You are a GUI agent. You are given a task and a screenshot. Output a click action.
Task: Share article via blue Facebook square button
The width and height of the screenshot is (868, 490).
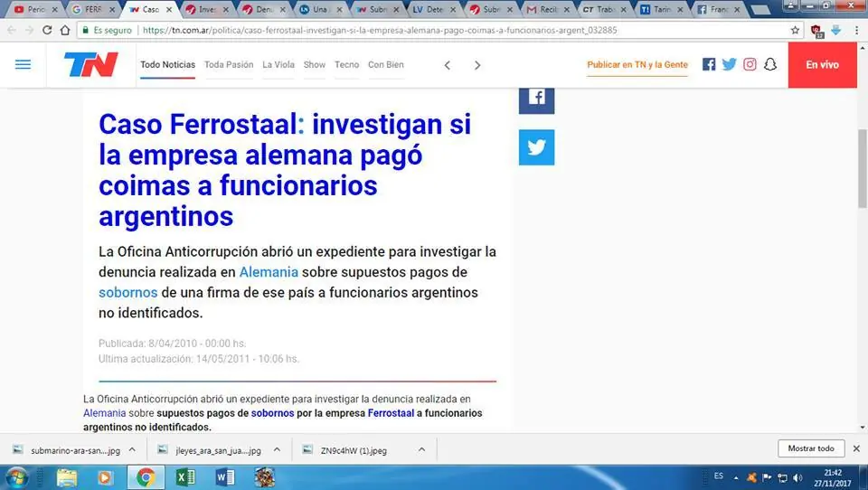536,100
